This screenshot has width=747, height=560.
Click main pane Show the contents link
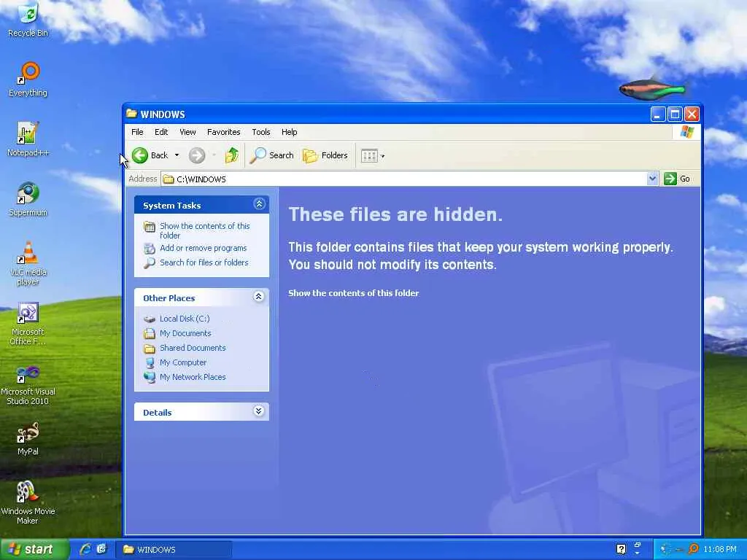(x=354, y=293)
